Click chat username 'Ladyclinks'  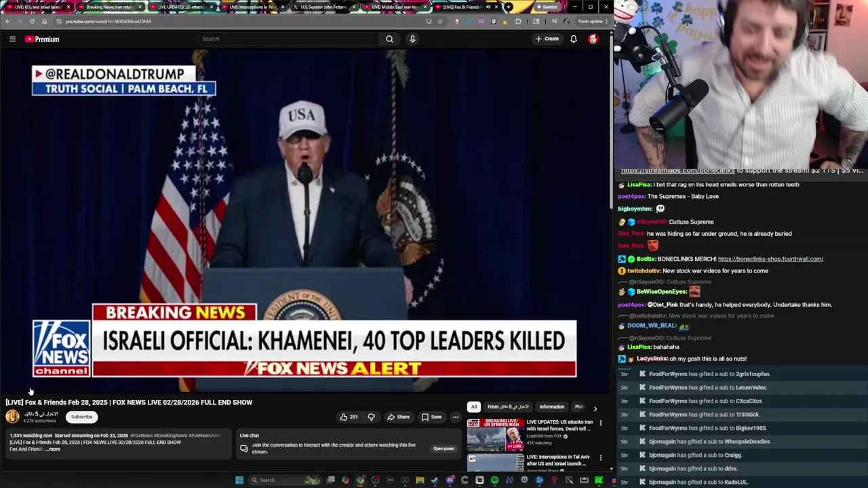click(x=653, y=359)
